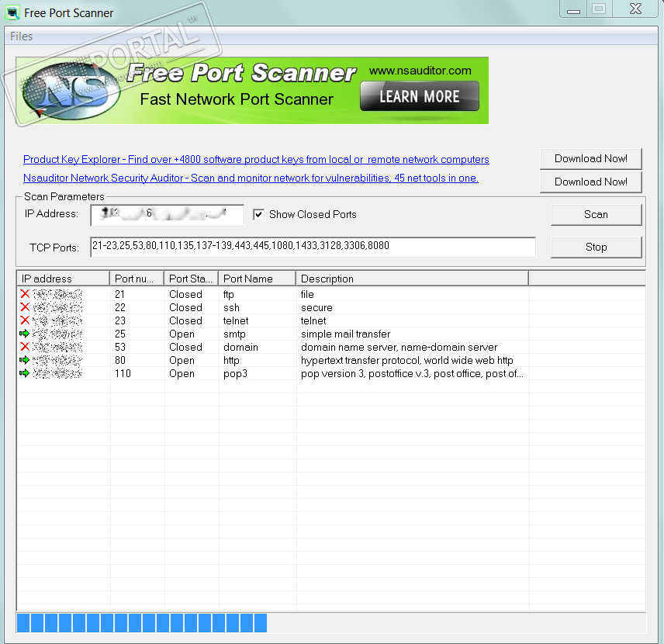Sort by the Port Name column header
The image size is (664, 644).
(x=257, y=279)
